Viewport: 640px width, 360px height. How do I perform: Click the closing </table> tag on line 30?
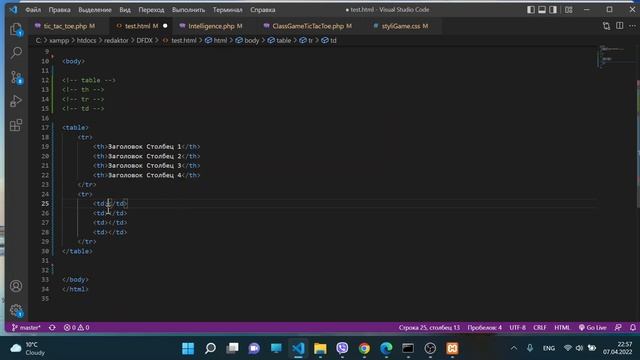pyautogui.click(x=77, y=251)
